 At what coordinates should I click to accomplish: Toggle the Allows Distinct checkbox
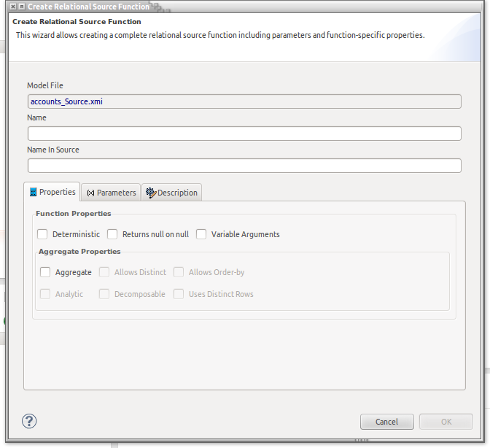[105, 272]
